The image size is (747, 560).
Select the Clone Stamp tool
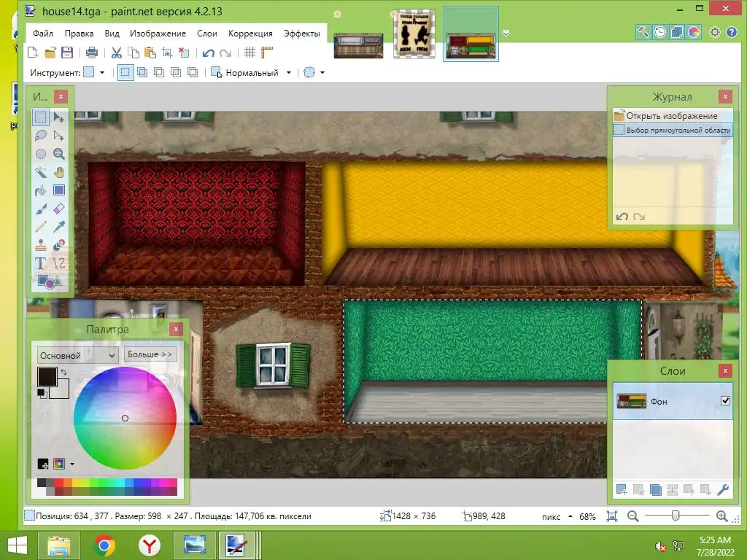coord(41,245)
